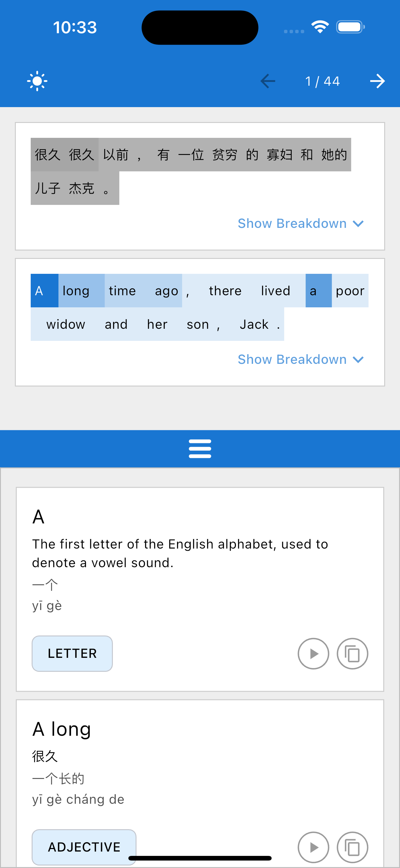This screenshot has width=400, height=868.
Task: Copy the 'A long' card entry
Action: 352,847
